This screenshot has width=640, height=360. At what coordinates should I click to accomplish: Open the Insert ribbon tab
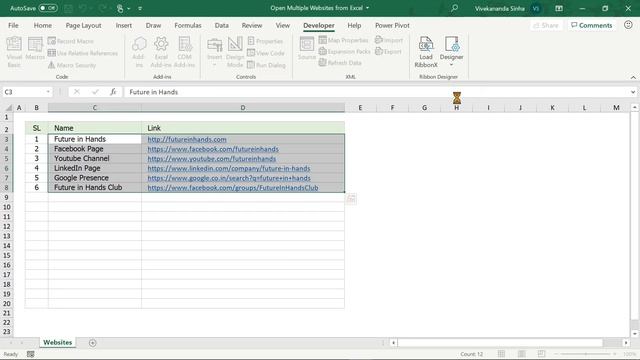(123, 25)
